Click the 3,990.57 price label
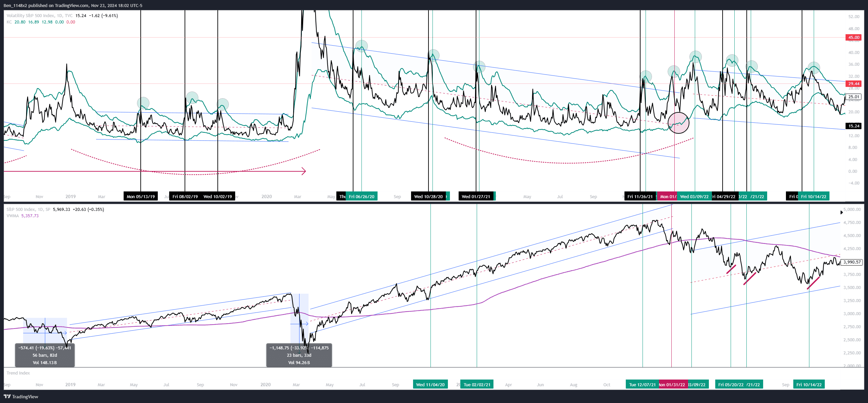This screenshot has width=868, height=403. (x=852, y=262)
